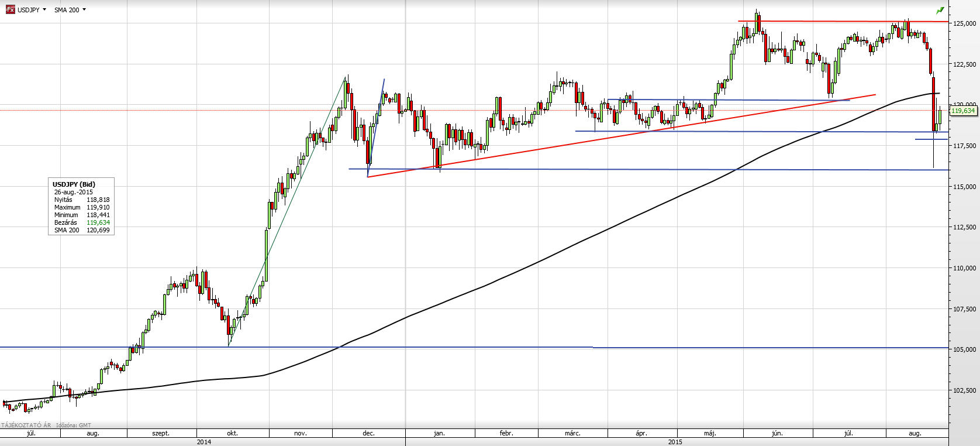980x446 pixels.
Task: Click the jan. month label
Action: pyautogui.click(x=439, y=434)
